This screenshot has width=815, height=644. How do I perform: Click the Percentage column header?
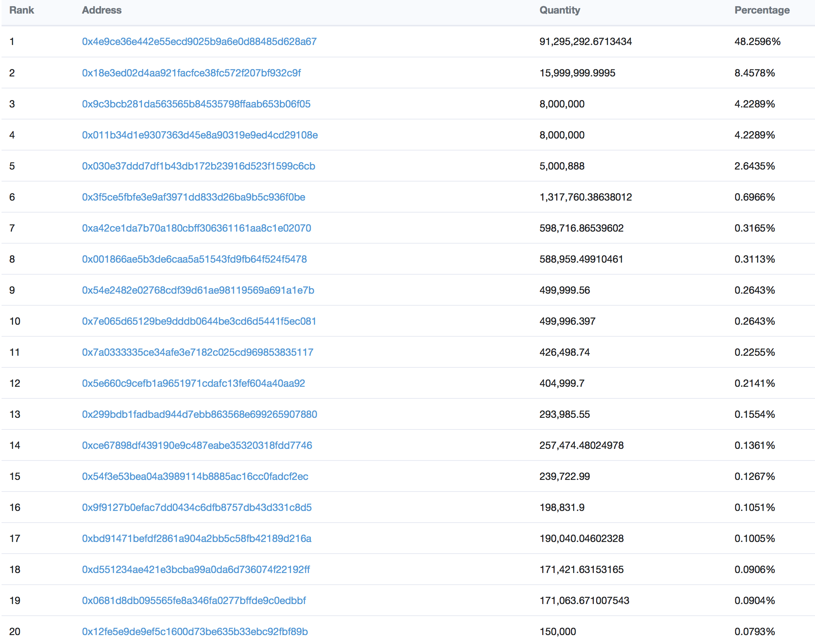[x=762, y=10]
